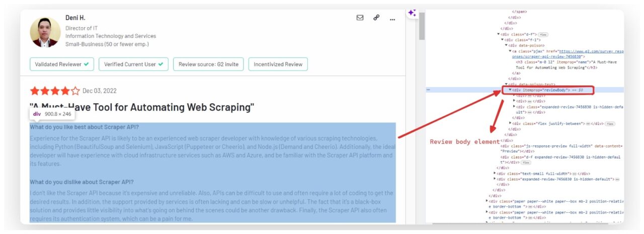This screenshot has width=644, height=234.
Task: Click the empty fifth rating star
Action: pyautogui.click(x=75, y=91)
